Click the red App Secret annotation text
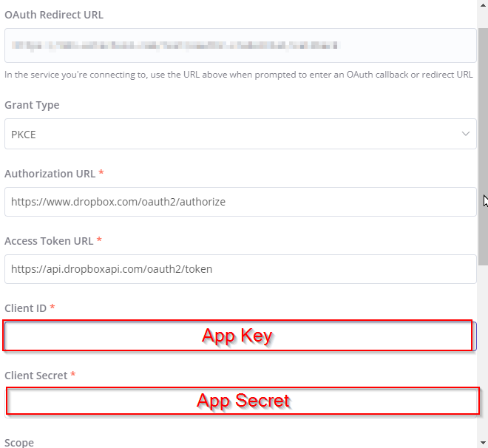The width and height of the screenshot is (488, 448). click(x=243, y=401)
